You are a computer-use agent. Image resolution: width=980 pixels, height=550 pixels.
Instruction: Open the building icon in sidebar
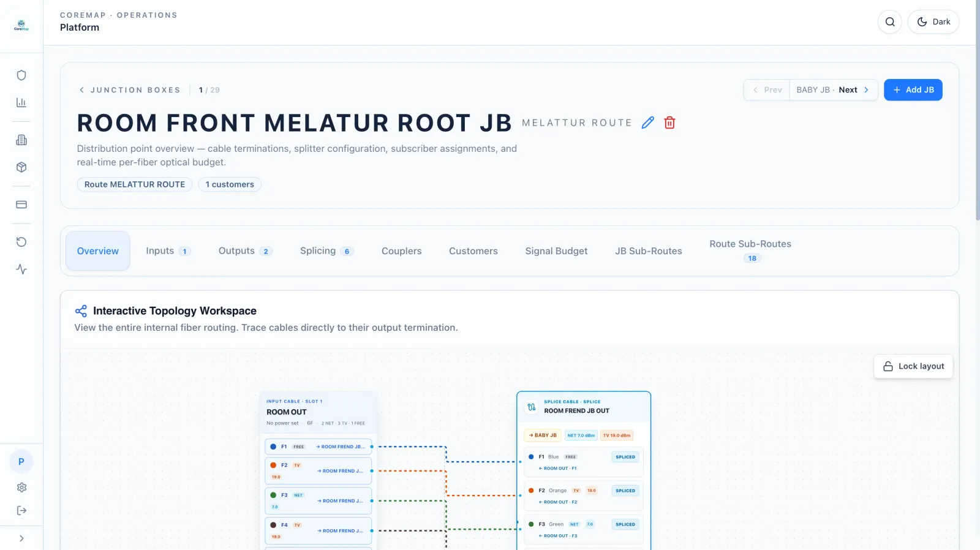[x=21, y=140]
